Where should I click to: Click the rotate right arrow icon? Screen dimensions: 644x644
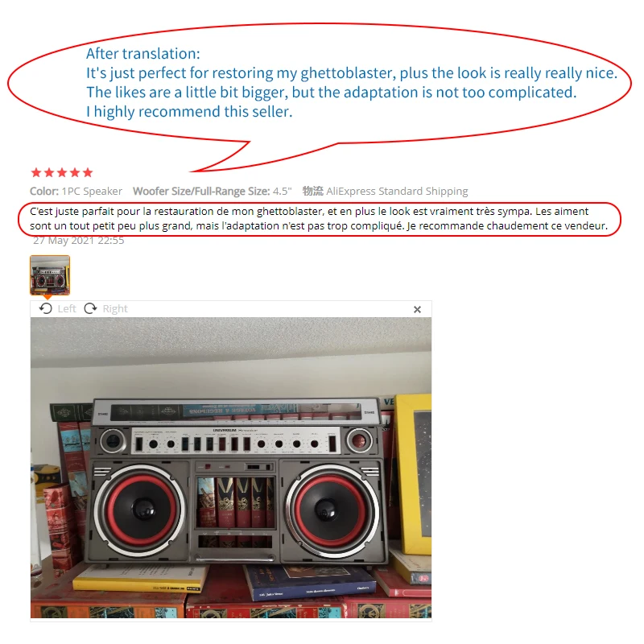click(90, 308)
